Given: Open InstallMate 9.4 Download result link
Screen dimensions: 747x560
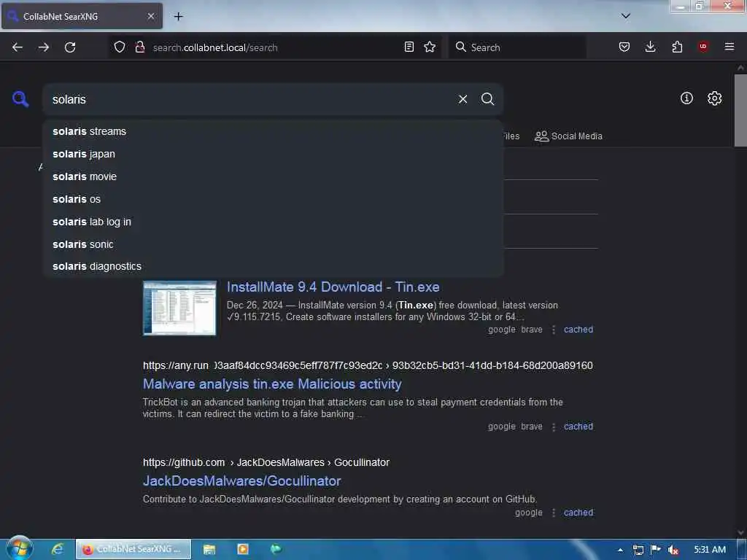Looking at the screenshot, I should 333,287.
